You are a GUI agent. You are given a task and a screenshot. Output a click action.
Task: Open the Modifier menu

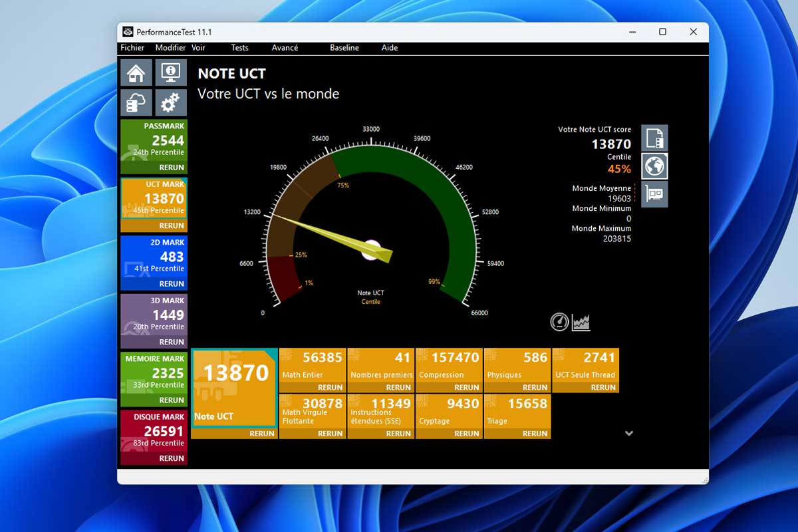click(170, 48)
